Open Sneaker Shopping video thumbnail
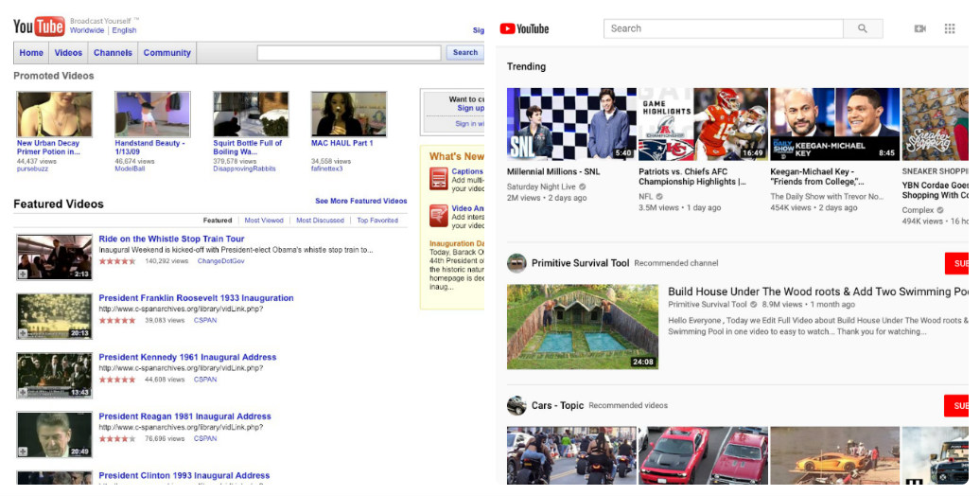 (x=935, y=124)
